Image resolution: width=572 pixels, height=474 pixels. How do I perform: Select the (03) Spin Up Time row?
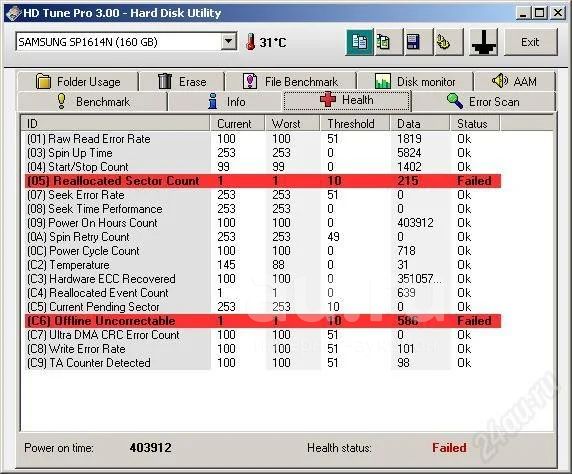point(263,153)
